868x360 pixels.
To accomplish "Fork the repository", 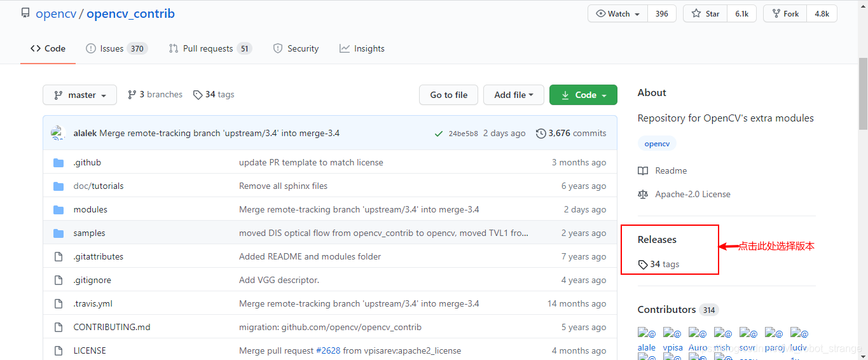I will pyautogui.click(x=785, y=13).
